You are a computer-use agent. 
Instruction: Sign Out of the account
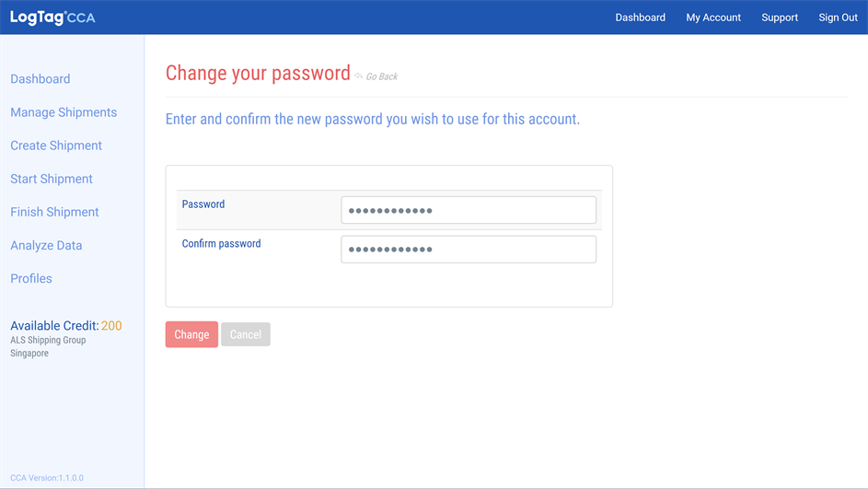[x=838, y=17]
